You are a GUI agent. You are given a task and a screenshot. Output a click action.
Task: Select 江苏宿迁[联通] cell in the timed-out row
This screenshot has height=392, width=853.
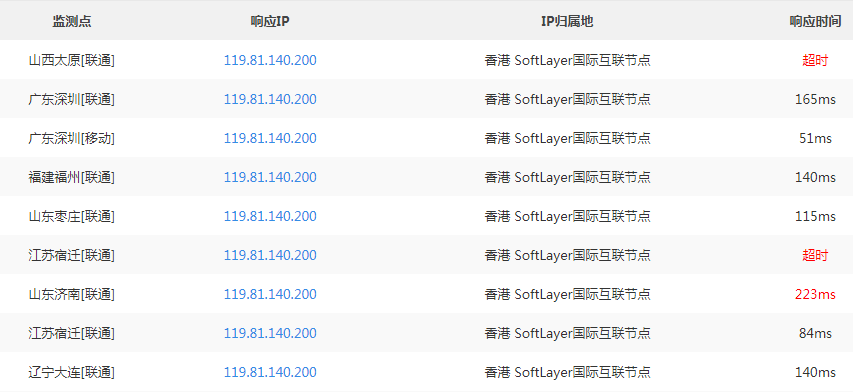click(x=72, y=256)
